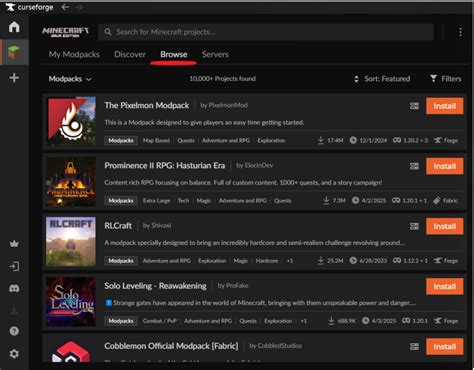The width and height of the screenshot is (474, 370).
Task: Click the Modpacks badge on the RLCraft row
Action: click(121, 261)
